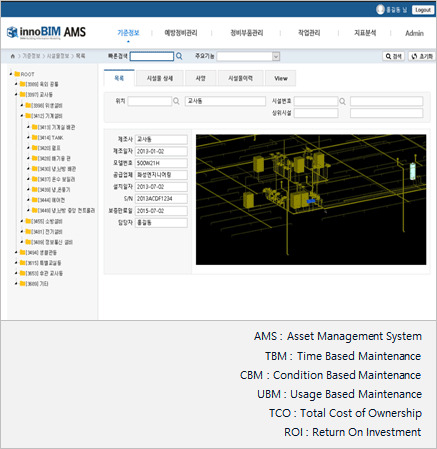The height and width of the screenshot is (449, 437).
Task: Click the innoBIM AMS logo
Action: (46, 32)
